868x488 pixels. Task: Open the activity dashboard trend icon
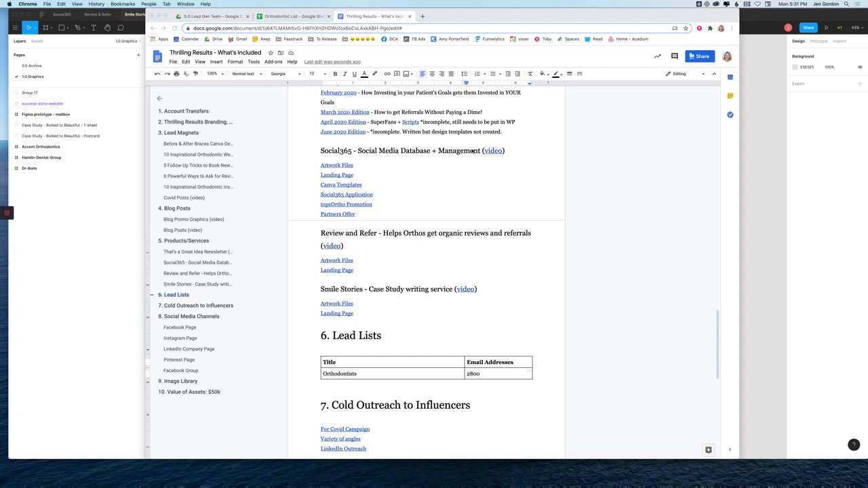(657, 56)
